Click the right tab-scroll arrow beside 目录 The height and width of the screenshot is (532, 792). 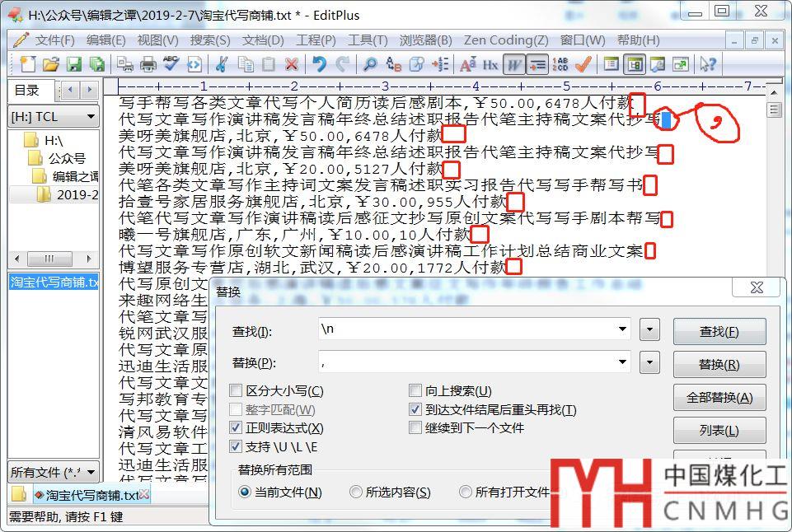pos(89,90)
